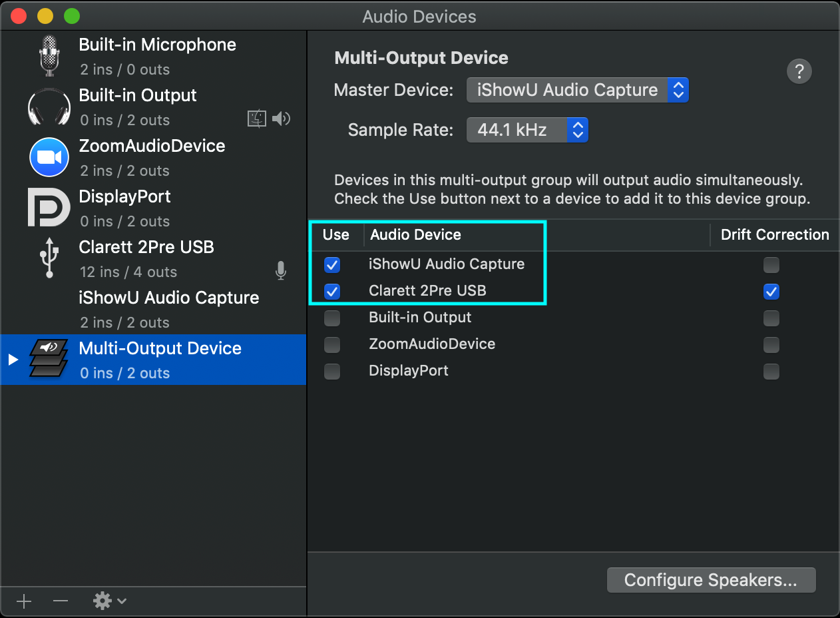Screen dimensions: 840x618
Task: Click the Clarett 2Pre USB icon
Action: tap(49, 258)
